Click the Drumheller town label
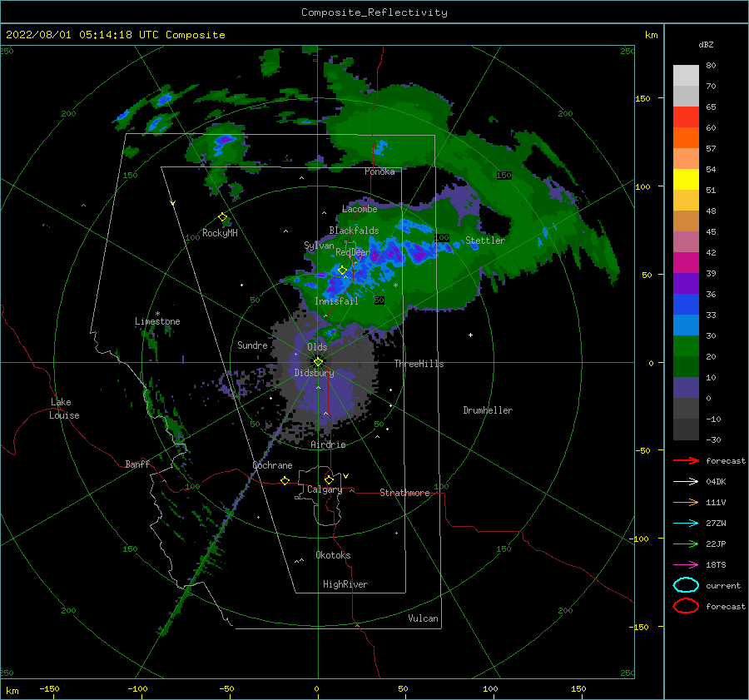 [x=488, y=410]
